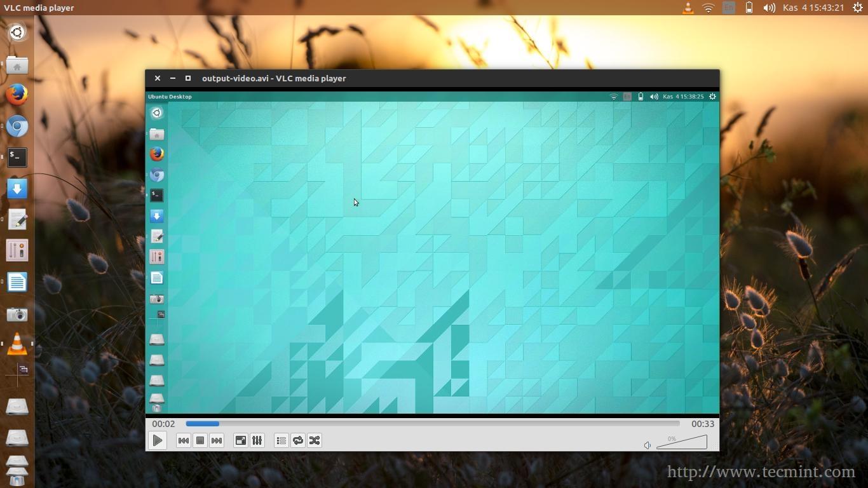Screen dimensions: 868x488
Task: Open the sound indicator menu
Action: pyautogui.click(x=768, y=8)
